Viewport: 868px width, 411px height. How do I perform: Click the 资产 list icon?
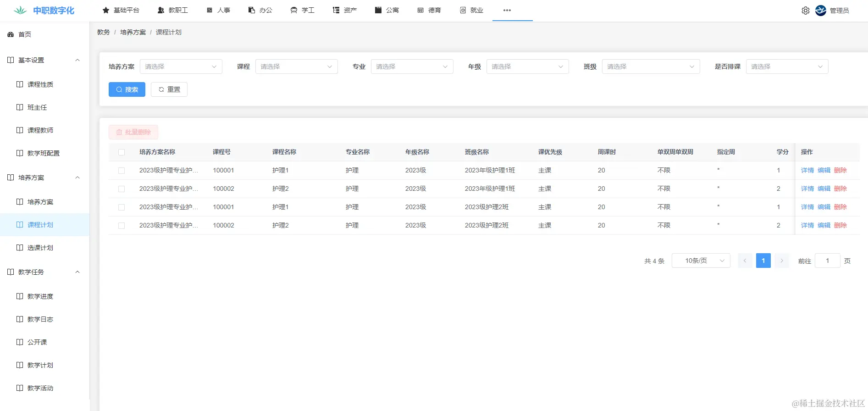tap(336, 10)
